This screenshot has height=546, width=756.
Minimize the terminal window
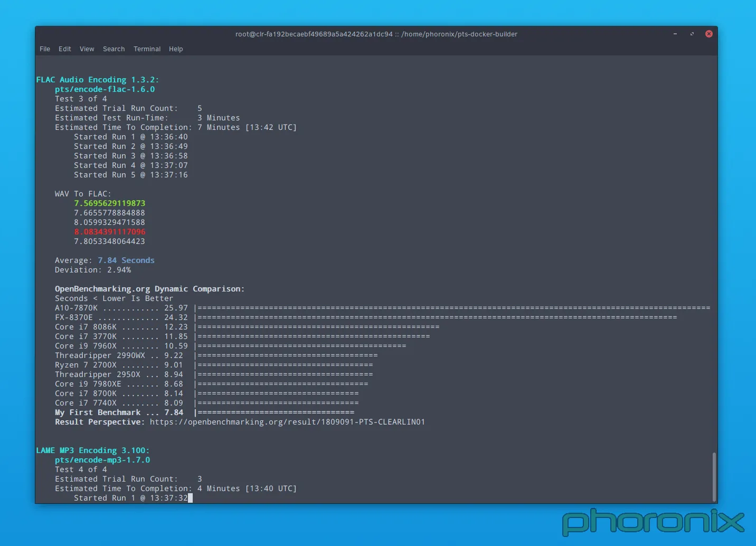[675, 34]
